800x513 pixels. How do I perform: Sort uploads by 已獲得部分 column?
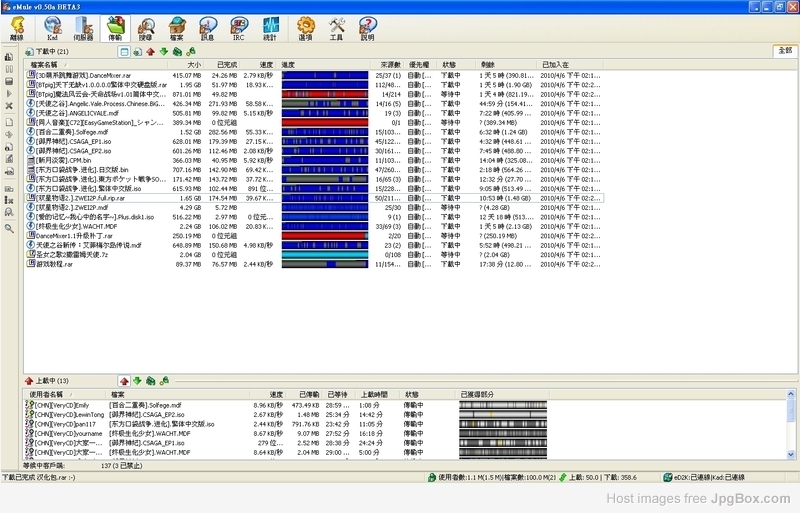pyautogui.click(x=503, y=395)
